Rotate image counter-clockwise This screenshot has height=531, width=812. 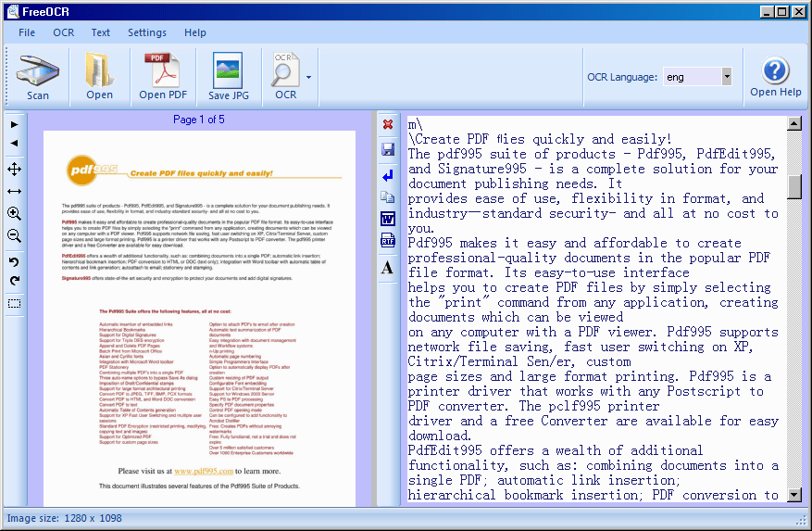(15, 262)
